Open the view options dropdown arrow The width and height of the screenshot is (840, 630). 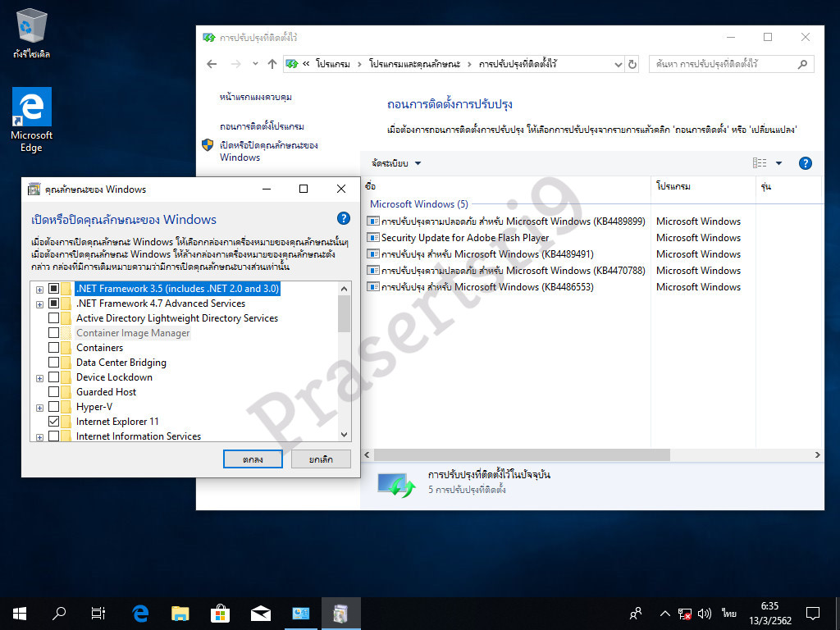(x=779, y=163)
